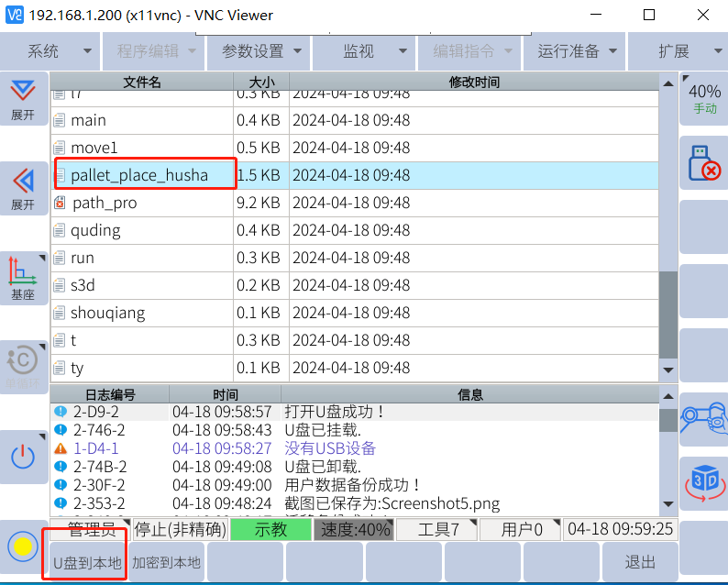This screenshot has height=585, width=728.
Task: Click the U盘到本地 button
Action: (x=87, y=562)
